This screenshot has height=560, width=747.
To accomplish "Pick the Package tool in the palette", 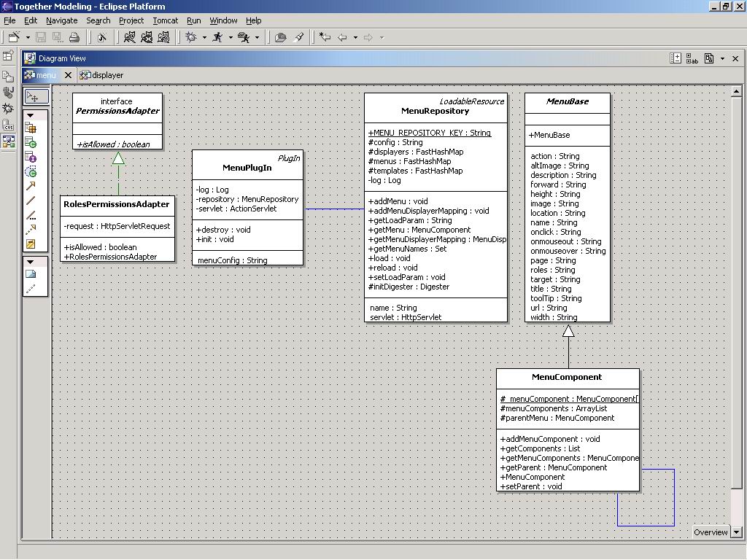I will (31, 128).
